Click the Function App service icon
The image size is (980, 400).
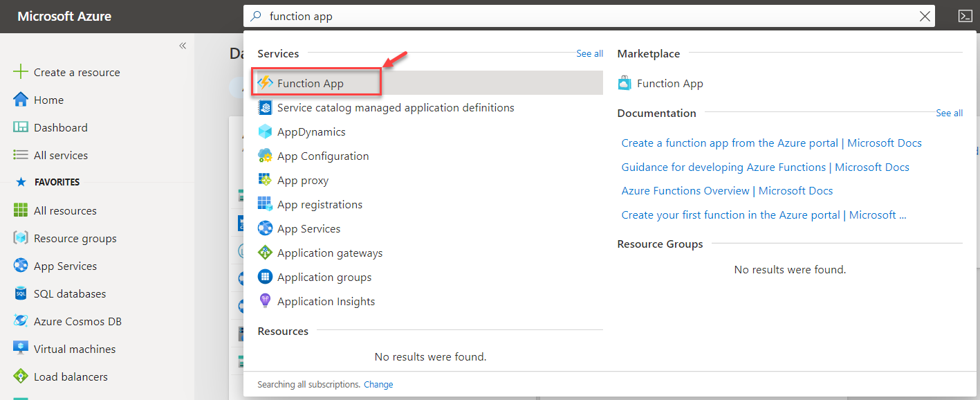(x=265, y=83)
